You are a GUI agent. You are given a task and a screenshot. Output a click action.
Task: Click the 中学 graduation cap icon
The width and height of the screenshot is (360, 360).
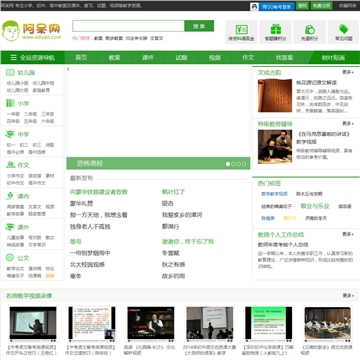(10, 134)
